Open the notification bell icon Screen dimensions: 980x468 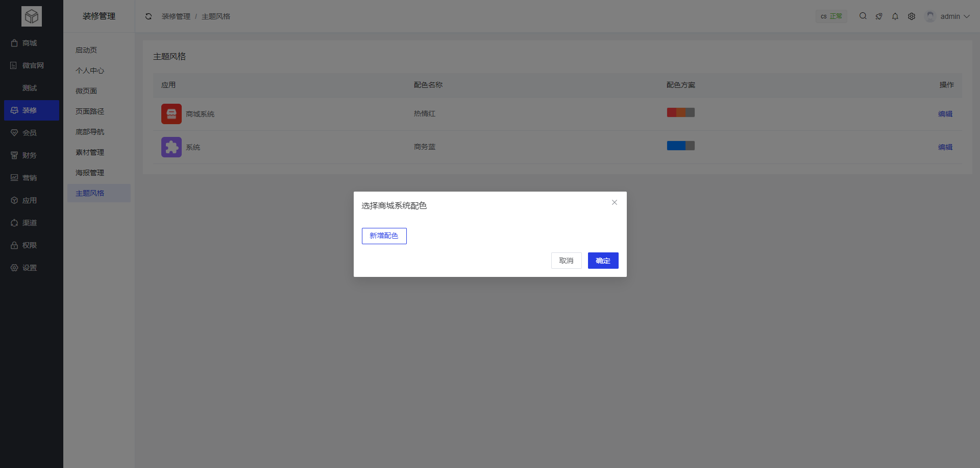coord(895,16)
